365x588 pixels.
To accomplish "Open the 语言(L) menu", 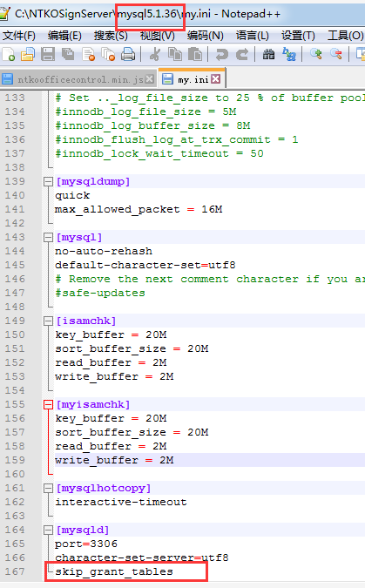I will coord(252,36).
